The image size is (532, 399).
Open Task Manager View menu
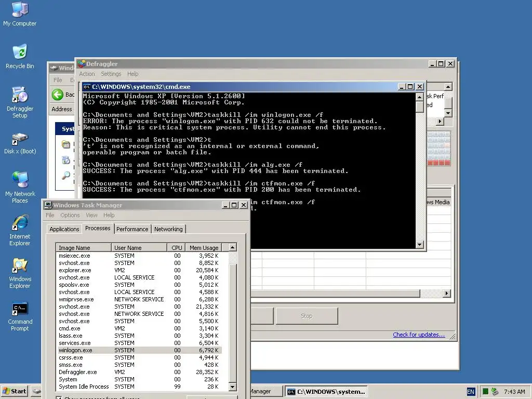pyautogui.click(x=91, y=215)
